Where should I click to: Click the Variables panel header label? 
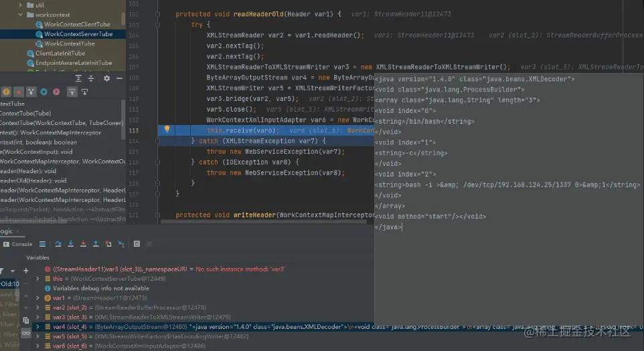tap(37, 257)
